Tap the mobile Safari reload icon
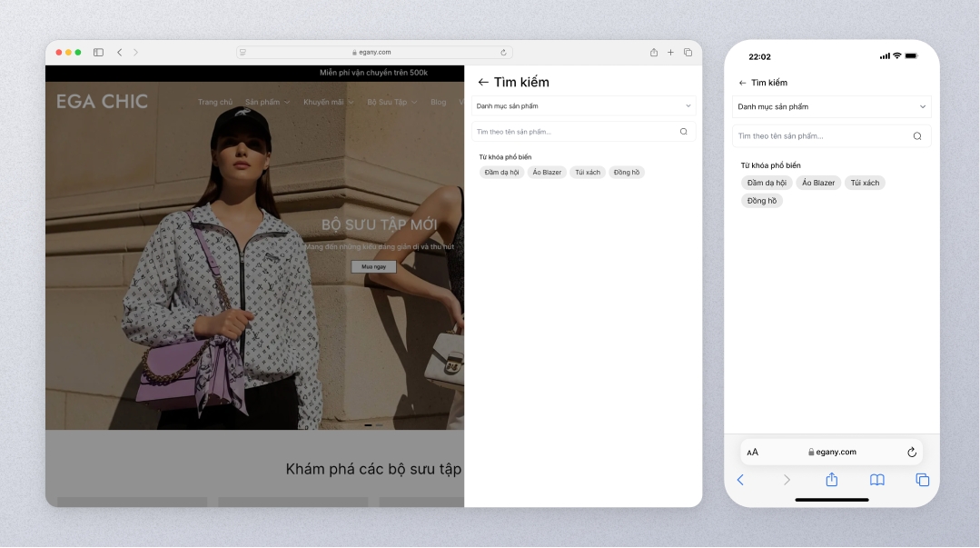This screenshot has width=980, height=548. pos(912,452)
